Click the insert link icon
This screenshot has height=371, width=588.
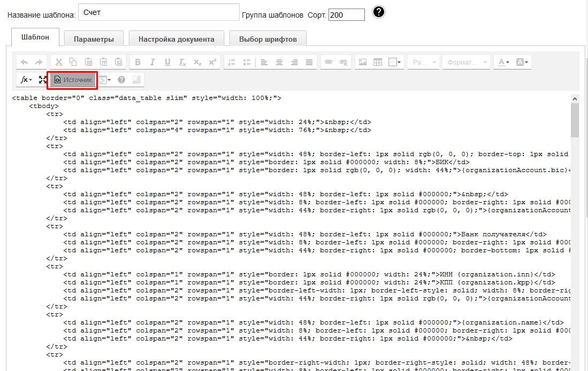[x=329, y=63]
